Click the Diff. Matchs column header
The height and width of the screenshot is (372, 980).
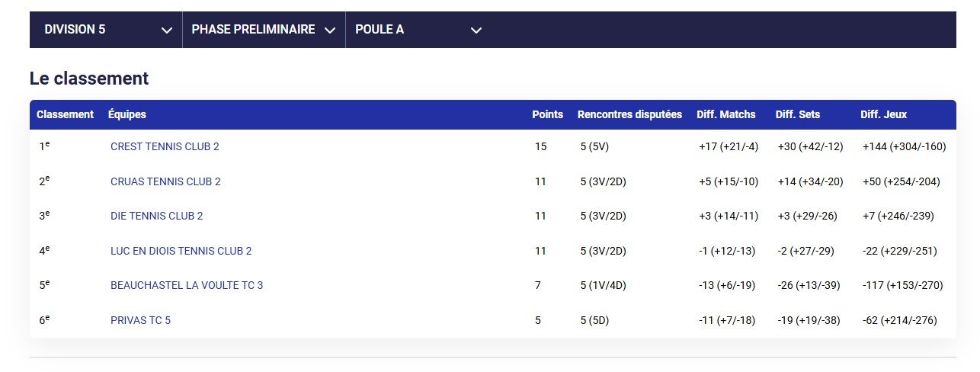[726, 114]
